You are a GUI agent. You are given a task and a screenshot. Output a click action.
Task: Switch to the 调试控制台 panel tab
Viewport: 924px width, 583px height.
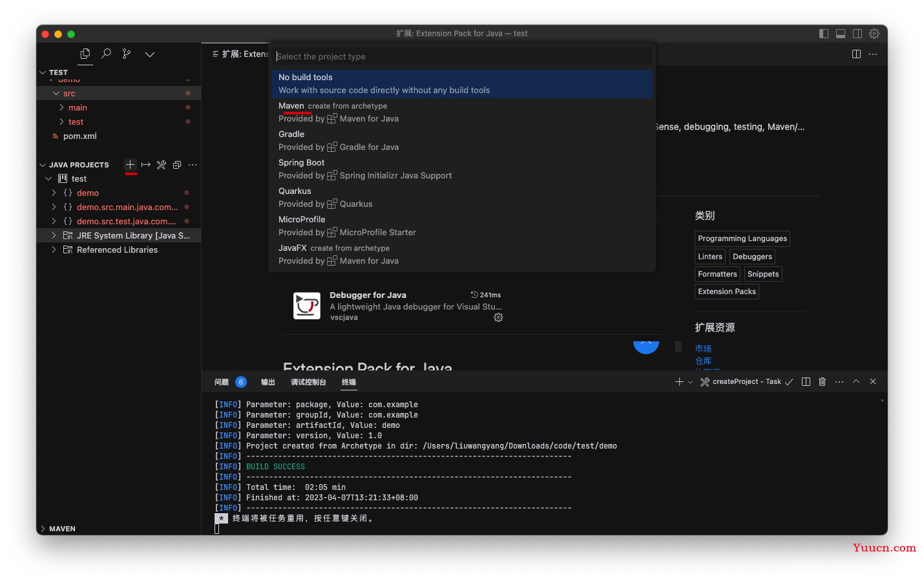coord(308,382)
